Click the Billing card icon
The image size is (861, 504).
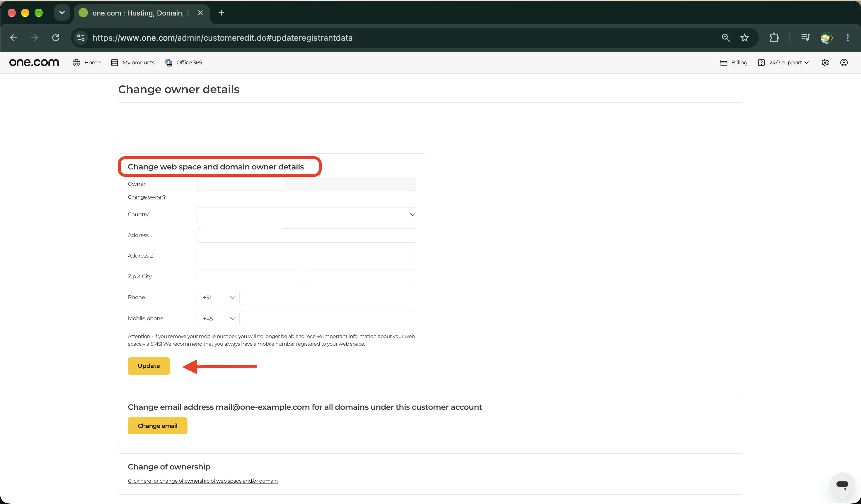[723, 62]
